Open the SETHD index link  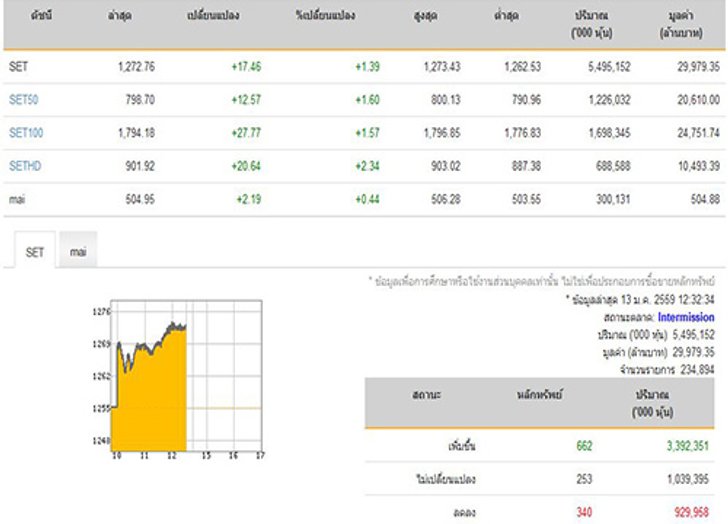click(25, 166)
